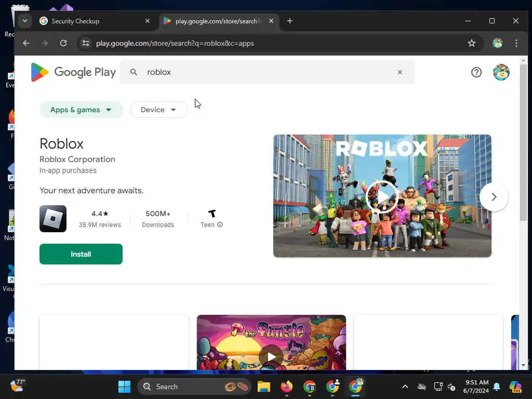Reload the current page
The image size is (532, 399).
(63, 43)
